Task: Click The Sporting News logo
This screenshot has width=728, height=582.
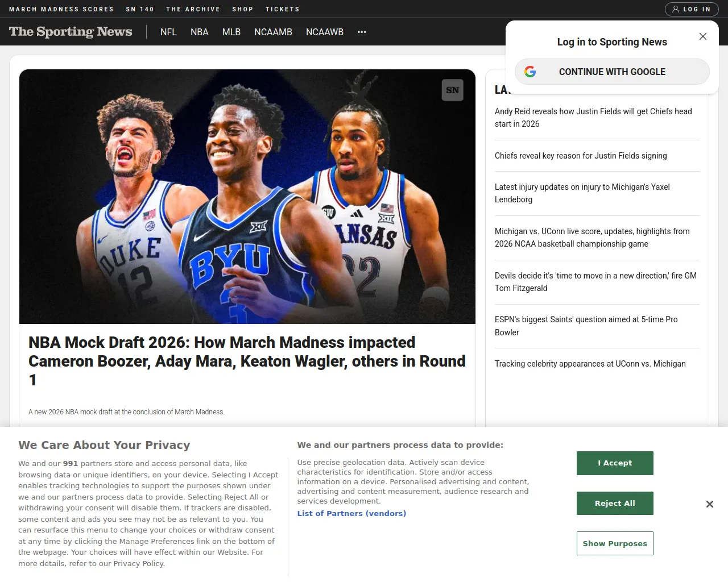Action: tap(71, 32)
